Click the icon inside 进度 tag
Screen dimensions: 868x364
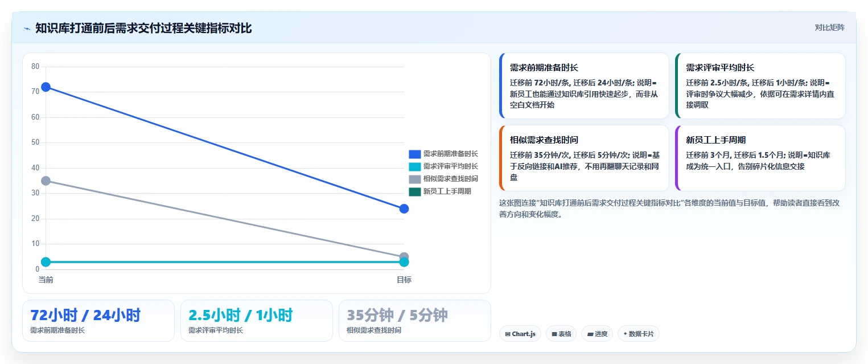[x=590, y=334]
